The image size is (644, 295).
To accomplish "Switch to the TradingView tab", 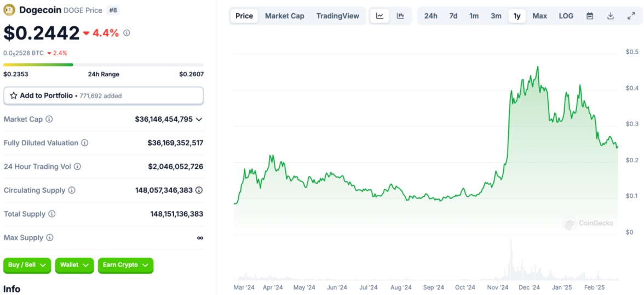I will (x=338, y=16).
